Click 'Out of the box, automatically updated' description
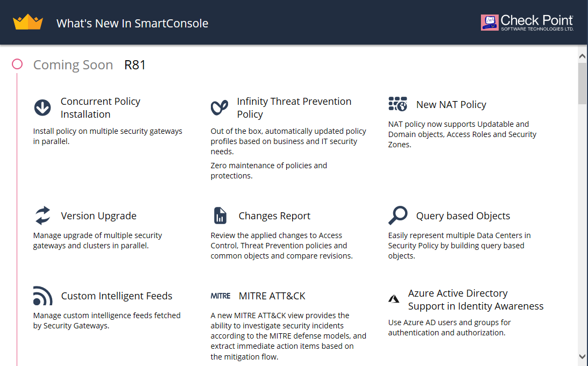Screen dimensions: 588x366 (288, 141)
